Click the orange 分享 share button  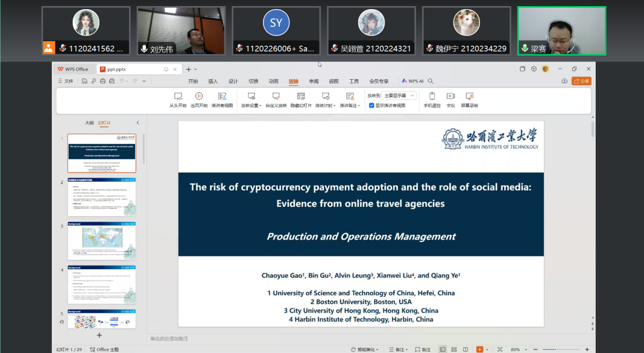click(582, 81)
